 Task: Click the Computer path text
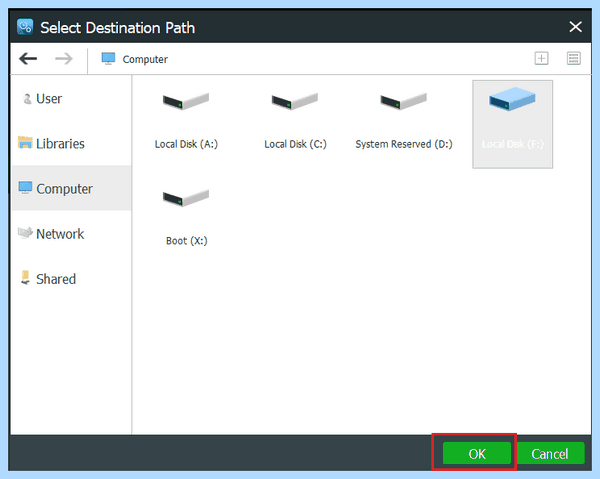[145, 59]
